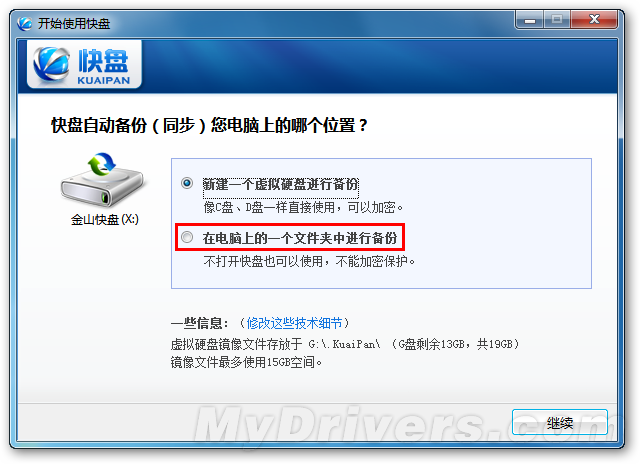Image resolution: width=640 pixels, height=464 pixels.
Task: Select the 金山快盘 (X:) drive label
Action: pos(105,220)
